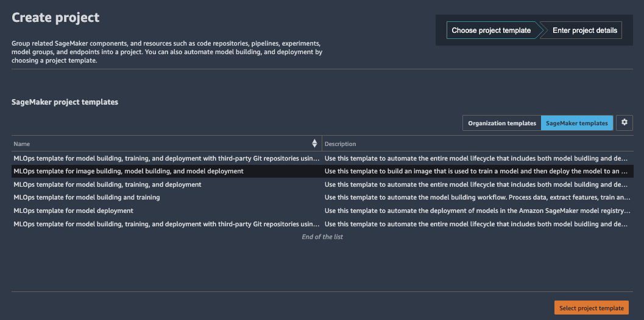Select image building, model building, deployment template
Image resolution: width=644 pixels, height=320 pixels.
tap(129, 172)
